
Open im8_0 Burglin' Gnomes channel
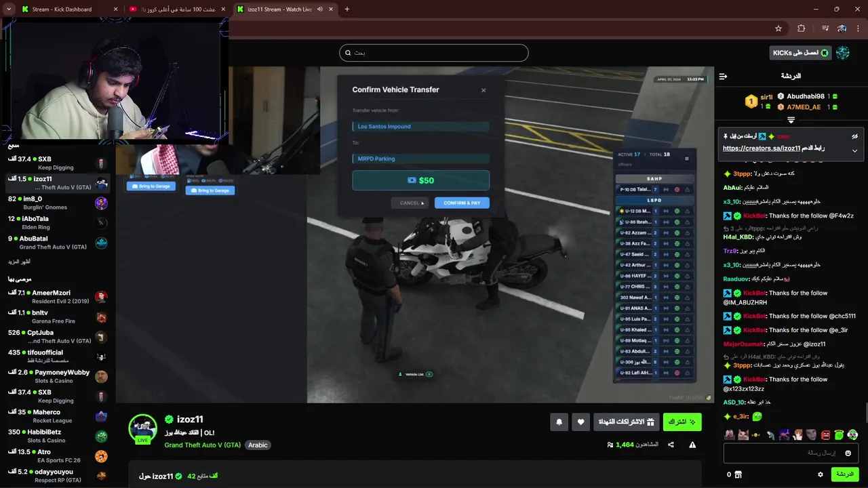pyautogui.click(x=58, y=203)
